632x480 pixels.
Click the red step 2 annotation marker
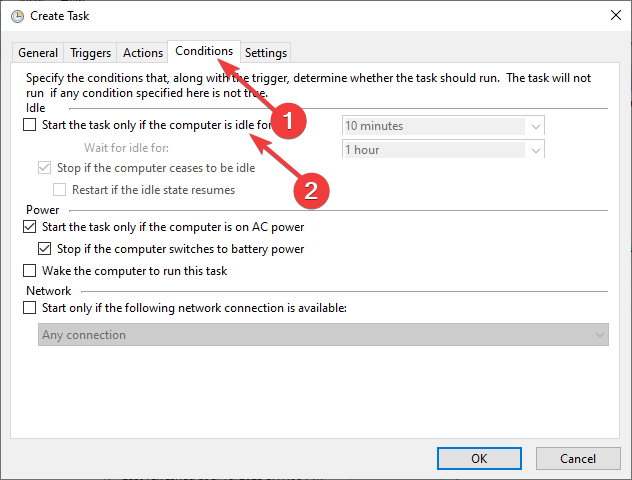pyautogui.click(x=310, y=190)
